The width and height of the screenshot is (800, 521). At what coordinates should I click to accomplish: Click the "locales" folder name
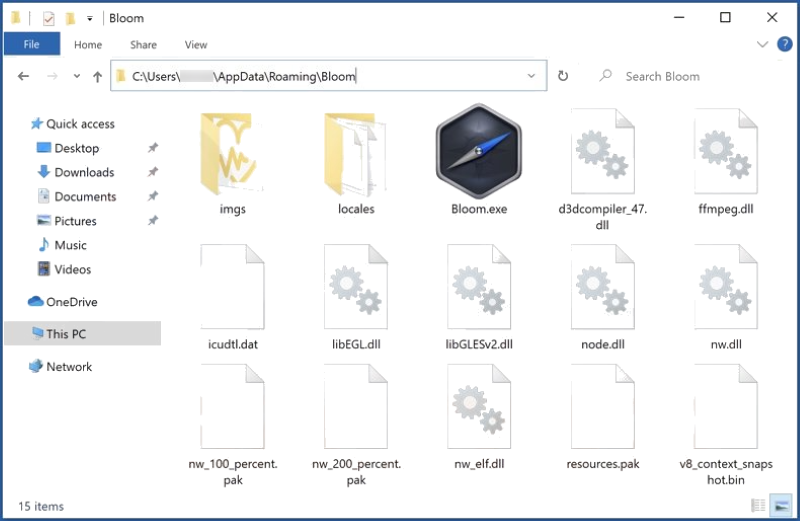tap(356, 209)
